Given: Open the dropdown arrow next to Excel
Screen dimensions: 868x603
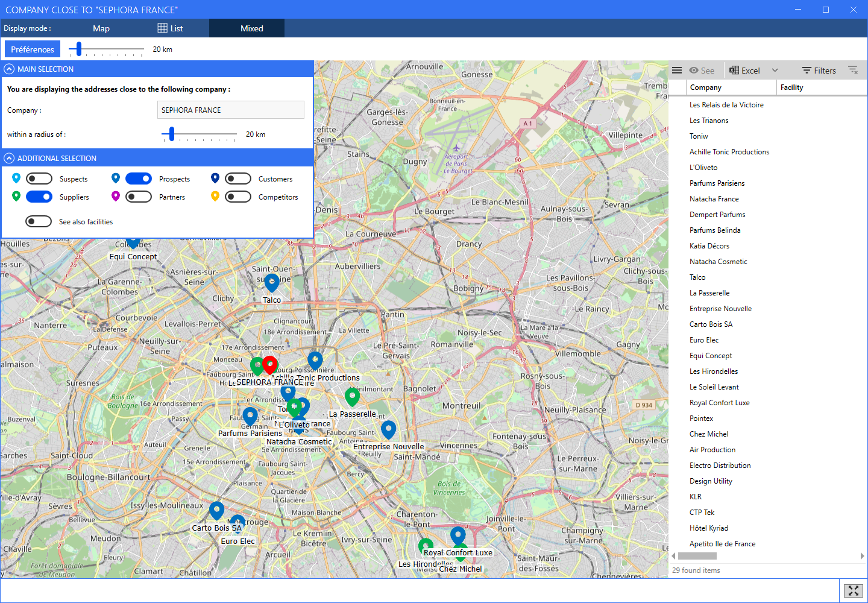Looking at the screenshot, I should pos(775,71).
